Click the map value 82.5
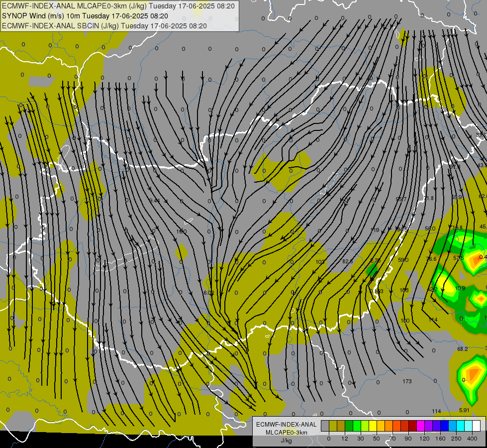The image size is (487, 448). tap(348, 261)
